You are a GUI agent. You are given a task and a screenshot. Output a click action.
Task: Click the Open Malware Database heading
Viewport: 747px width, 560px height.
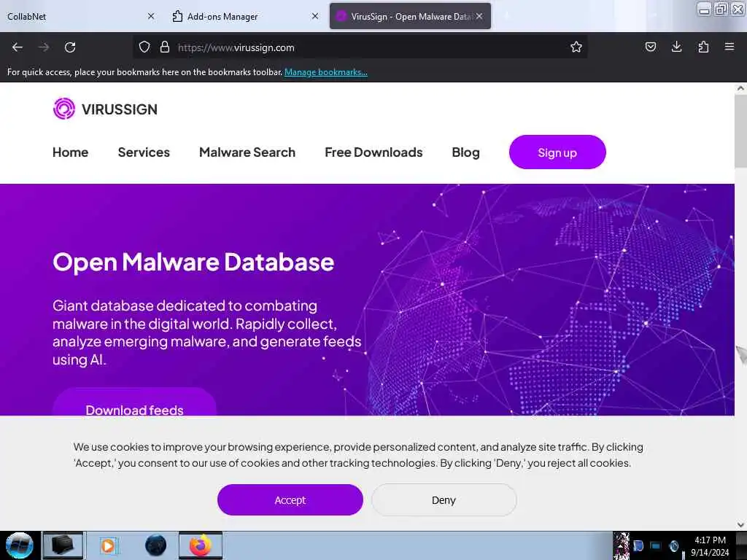click(193, 262)
